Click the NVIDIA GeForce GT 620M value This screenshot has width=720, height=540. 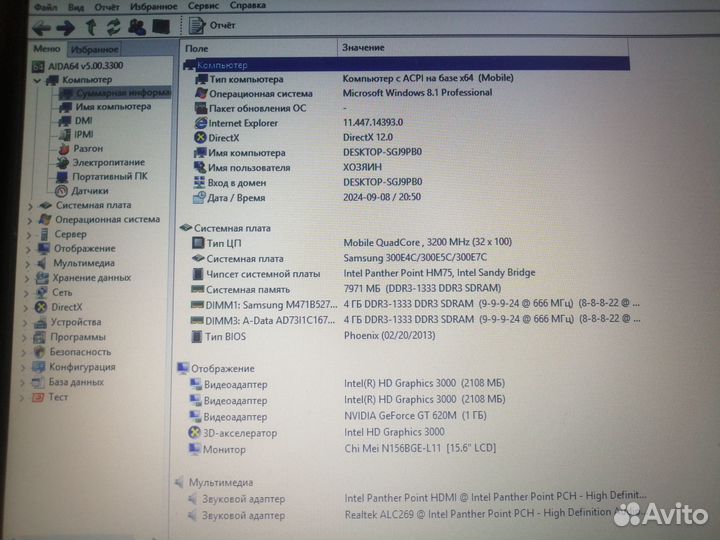point(415,416)
